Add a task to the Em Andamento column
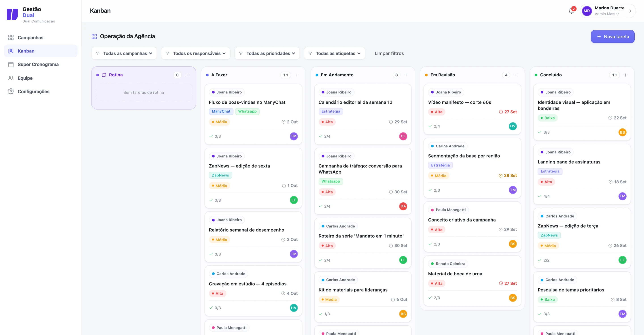 406,75
